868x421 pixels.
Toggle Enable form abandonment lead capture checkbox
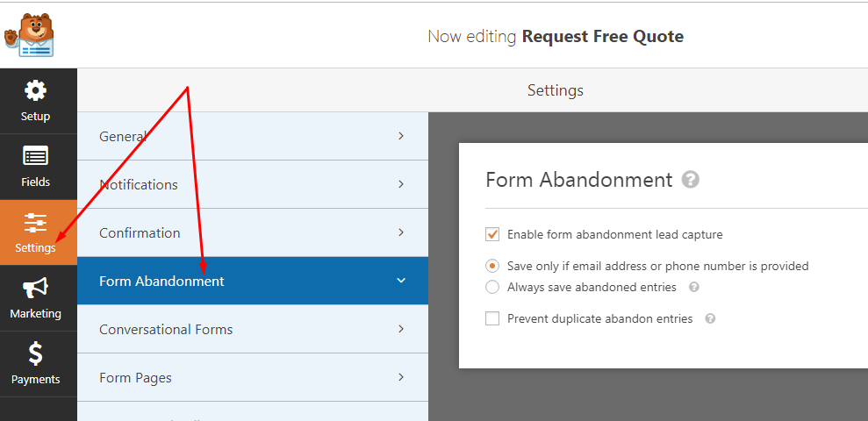[x=492, y=235]
